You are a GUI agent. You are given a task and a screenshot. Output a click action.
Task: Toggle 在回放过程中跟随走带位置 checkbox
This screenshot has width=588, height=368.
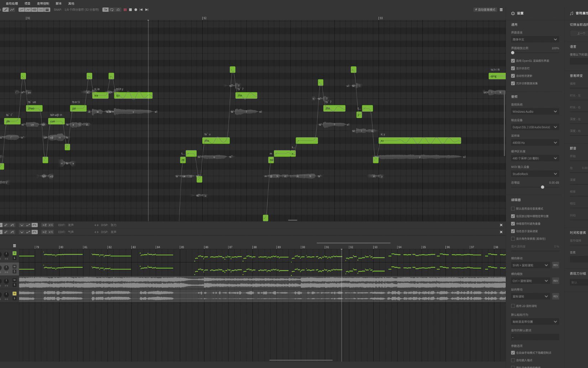[513, 216]
